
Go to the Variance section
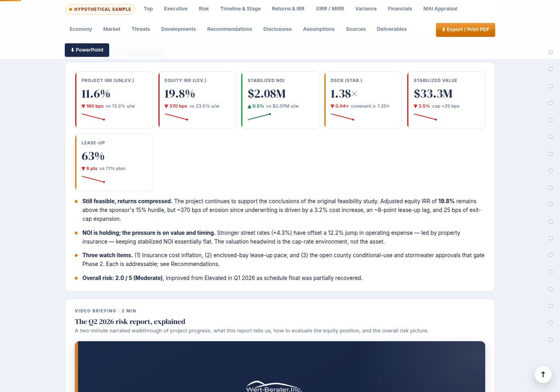pyautogui.click(x=366, y=9)
